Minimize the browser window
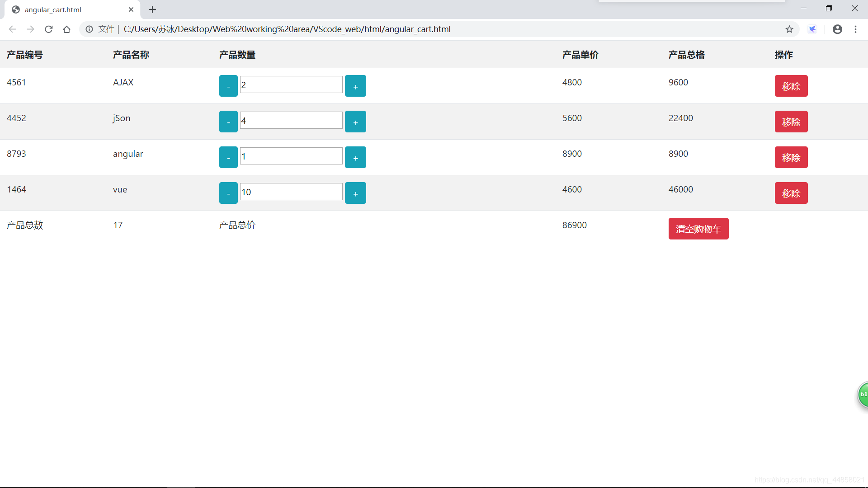This screenshot has height=488, width=868. tap(803, 8)
